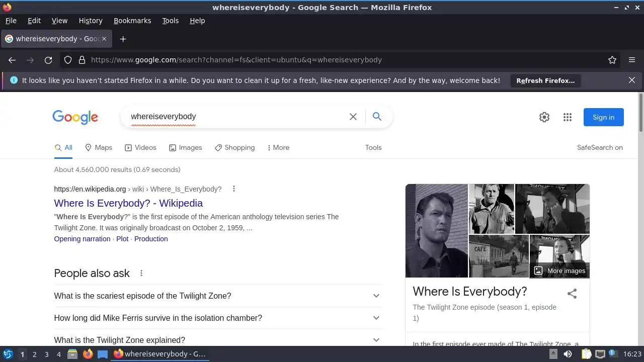
Task: Open the Edit menu
Action: [34, 21]
